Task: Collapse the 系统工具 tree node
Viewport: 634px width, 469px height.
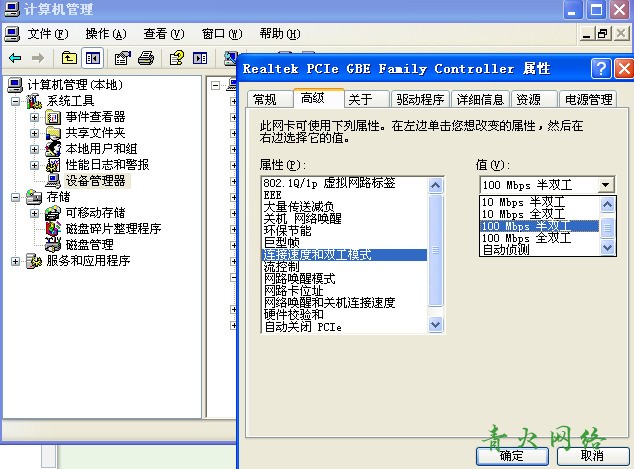Action: [15, 101]
